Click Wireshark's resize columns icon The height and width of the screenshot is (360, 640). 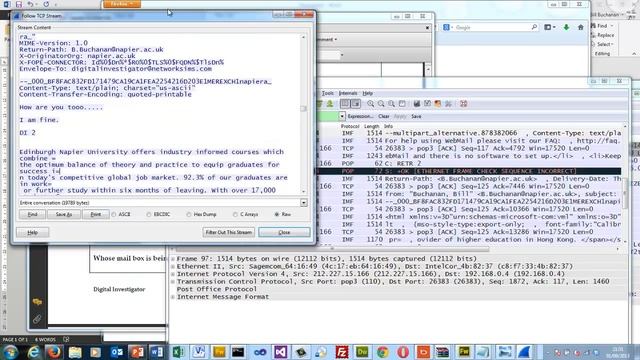[x=402, y=104]
